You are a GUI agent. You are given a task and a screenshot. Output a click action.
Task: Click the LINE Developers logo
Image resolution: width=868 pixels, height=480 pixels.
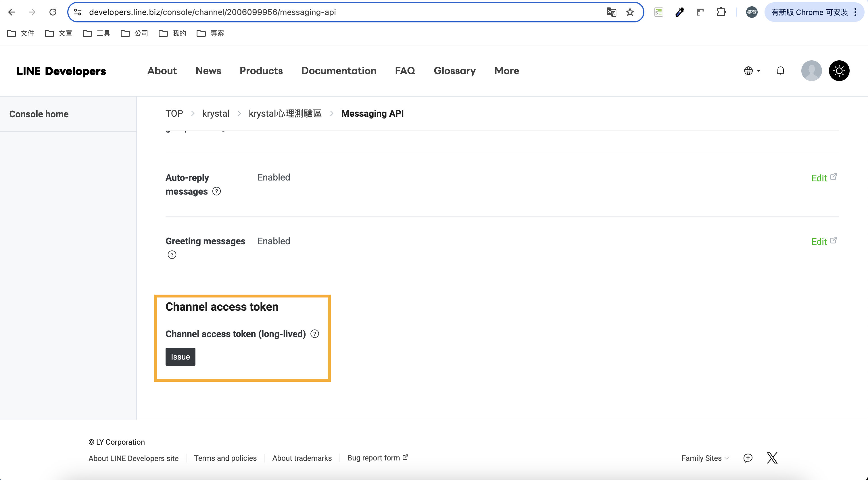(61, 71)
